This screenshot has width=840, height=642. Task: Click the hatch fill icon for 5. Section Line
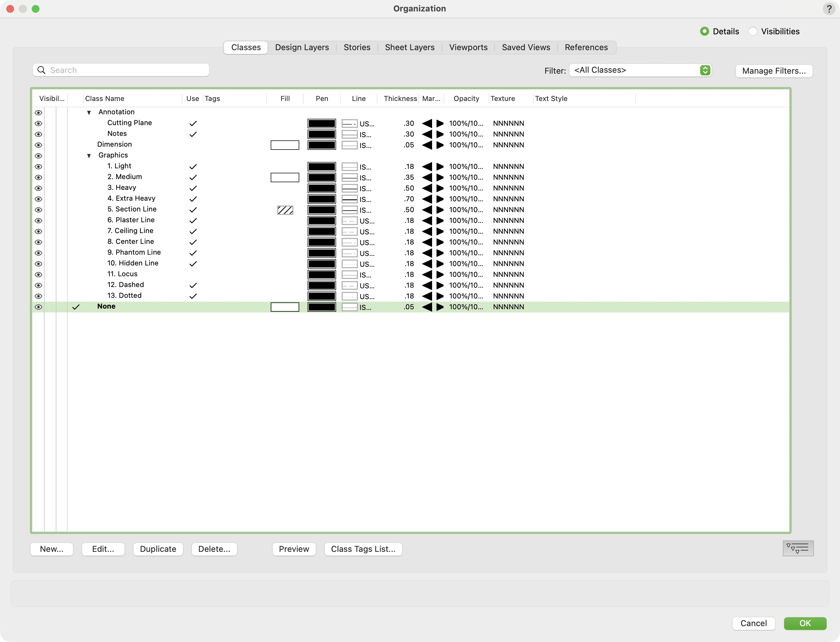pyautogui.click(x=285, y=210)
